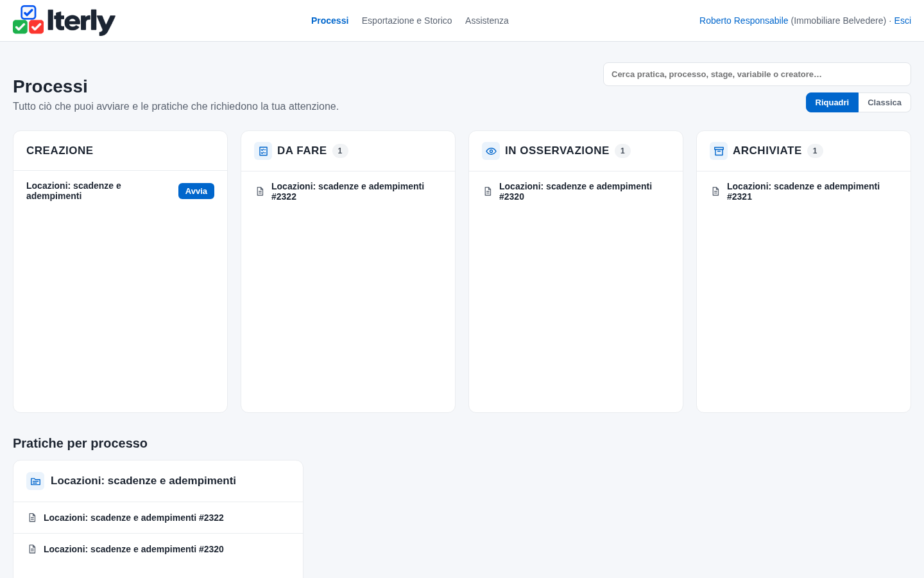This screenshot has height=578, width=924.
Task: Open Roberto Responsabile profile link
Action: (x=744, y=21)
